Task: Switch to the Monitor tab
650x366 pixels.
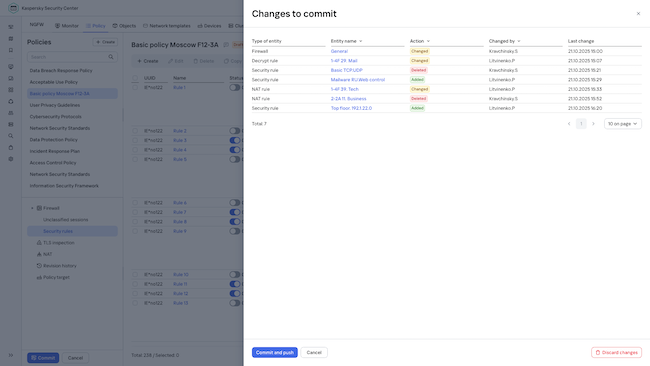Action: tap(67, 26)
